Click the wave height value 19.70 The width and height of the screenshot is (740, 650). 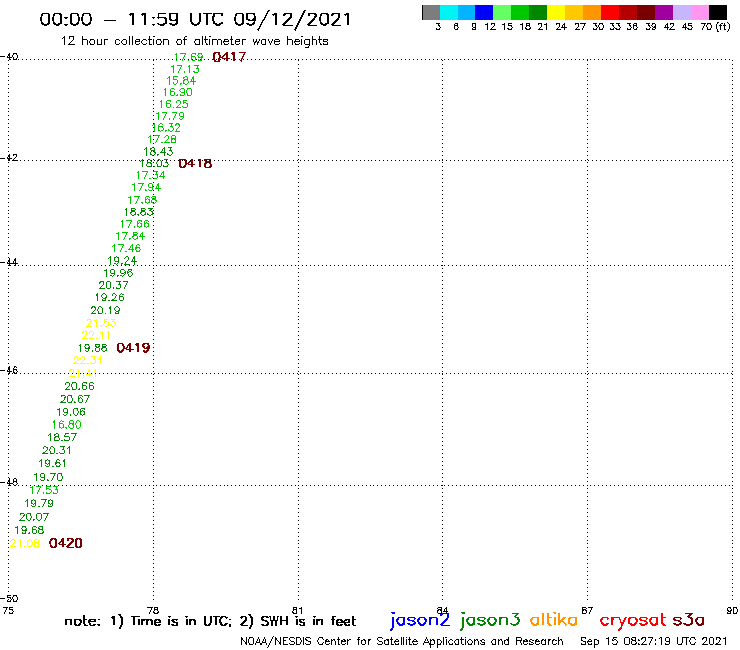[x=48, y=477]
